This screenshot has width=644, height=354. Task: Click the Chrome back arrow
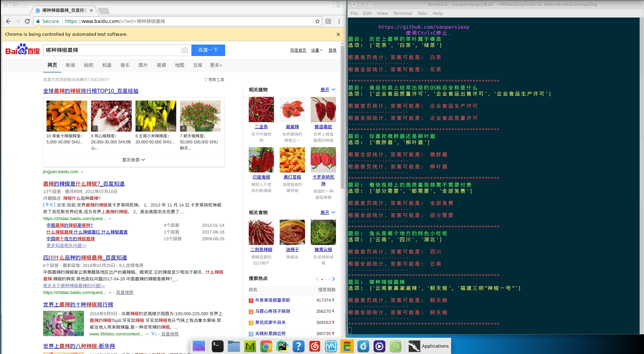tap(8, 21)
